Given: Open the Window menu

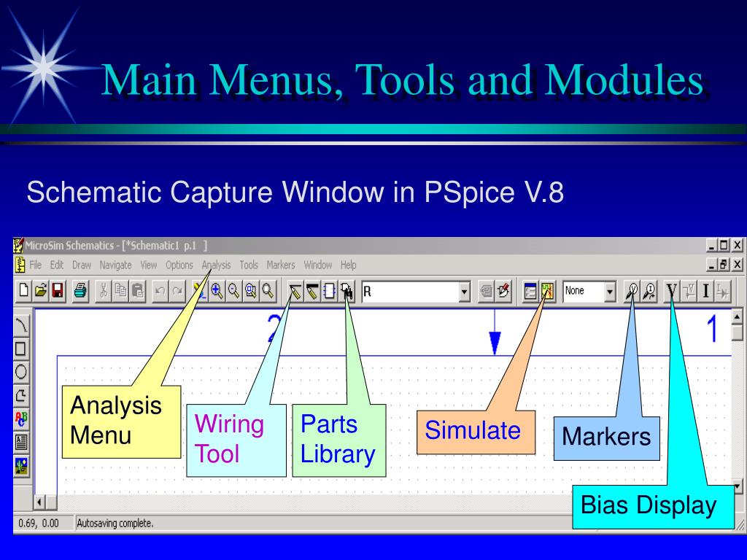Looking at the screenshot, I should click(318, 265).
